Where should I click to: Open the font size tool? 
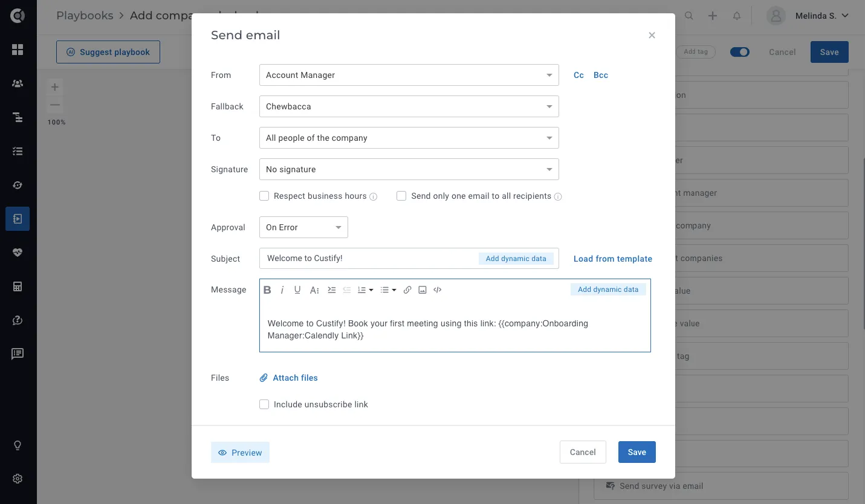click(x=314, y=290)
